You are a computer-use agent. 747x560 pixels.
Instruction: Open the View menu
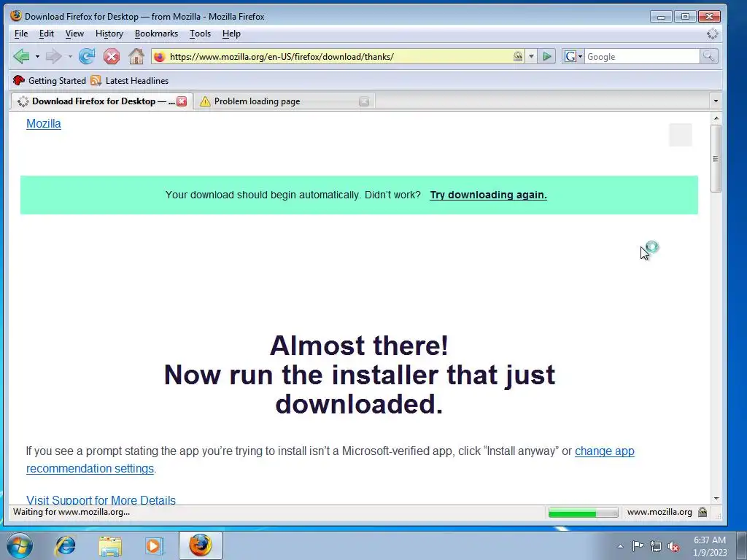tap(74, 34)
